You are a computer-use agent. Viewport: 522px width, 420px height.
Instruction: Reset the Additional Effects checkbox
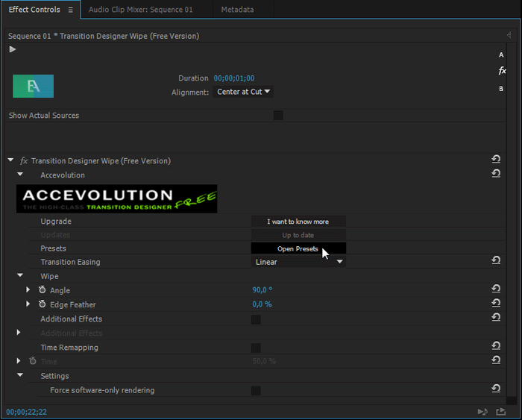tap(496, 317)
